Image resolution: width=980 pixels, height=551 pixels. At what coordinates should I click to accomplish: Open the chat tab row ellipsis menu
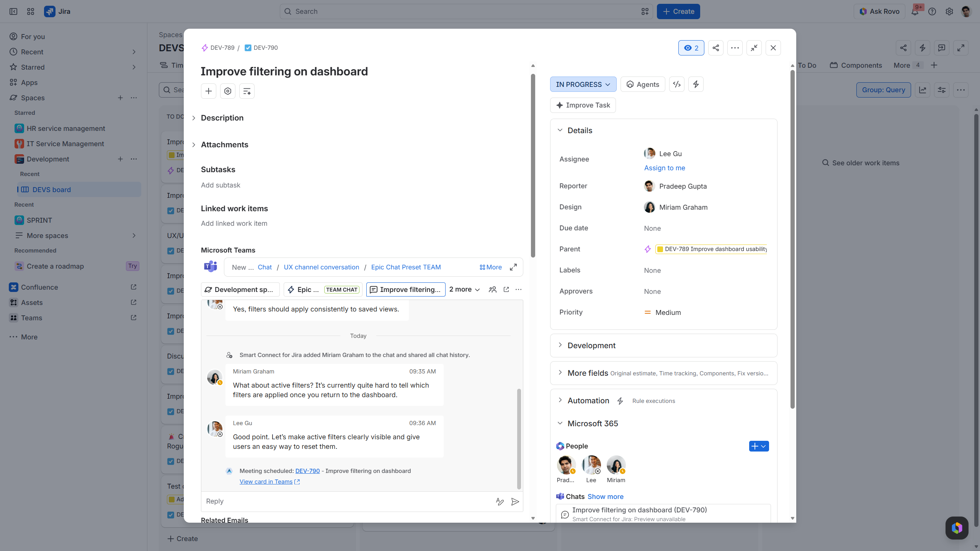pos(519,290)
